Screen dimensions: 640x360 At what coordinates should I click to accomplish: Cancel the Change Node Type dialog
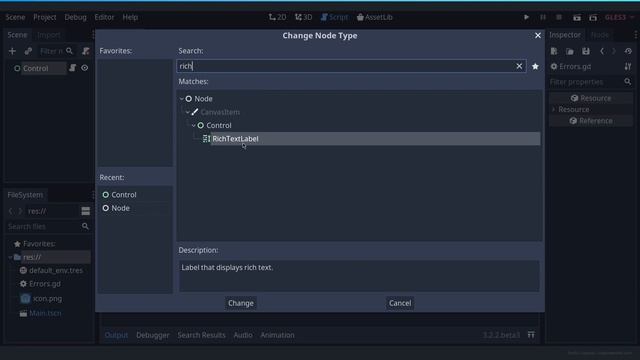click(x=400, y=303)
